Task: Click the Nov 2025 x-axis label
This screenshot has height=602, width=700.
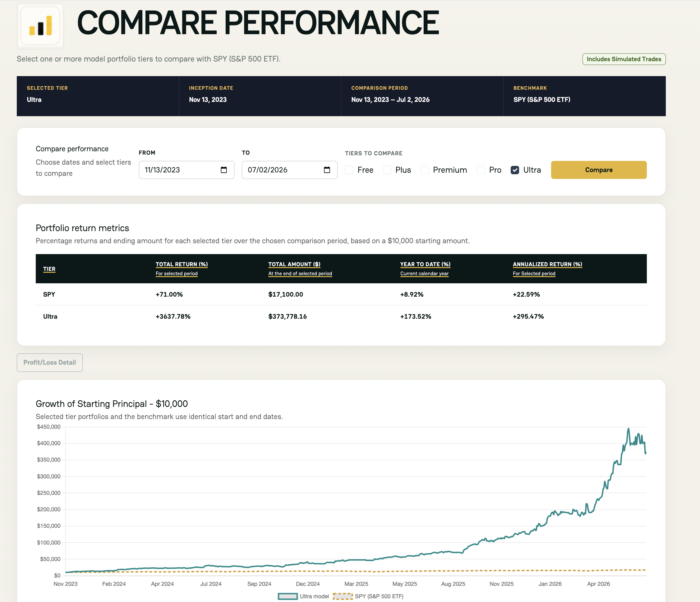Action: coord(501,584)
